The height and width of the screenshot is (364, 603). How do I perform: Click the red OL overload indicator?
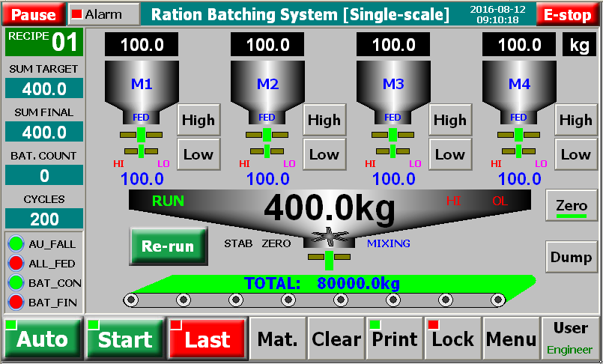[x=500, y=201]
